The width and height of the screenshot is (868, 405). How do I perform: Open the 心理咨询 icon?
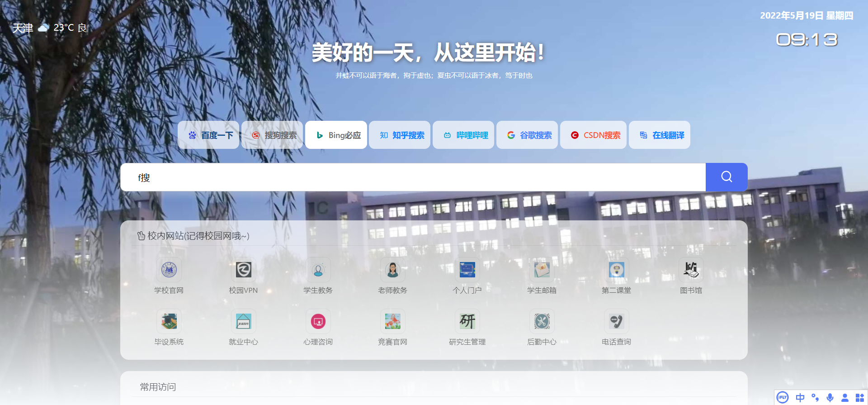[x=318, y=321]
